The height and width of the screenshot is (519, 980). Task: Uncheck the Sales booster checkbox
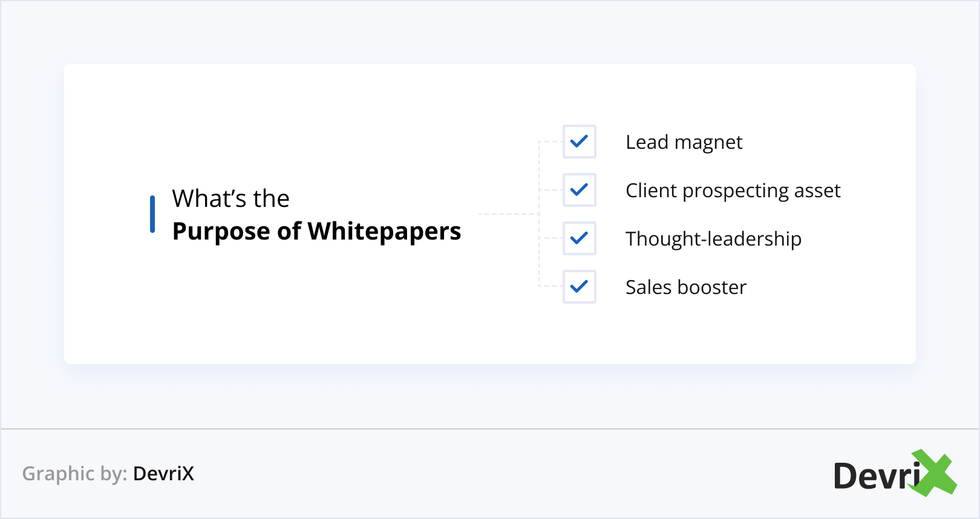[x=579, y=287]
